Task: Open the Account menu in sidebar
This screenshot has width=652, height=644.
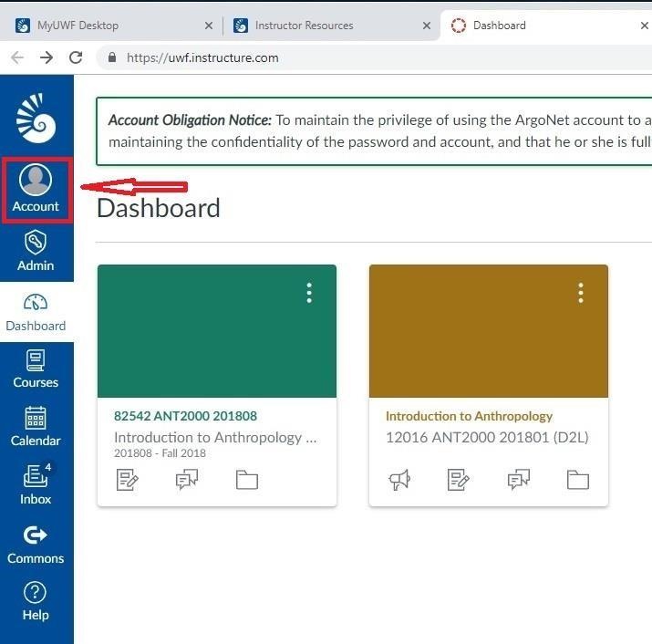Action: click(36, 190)
